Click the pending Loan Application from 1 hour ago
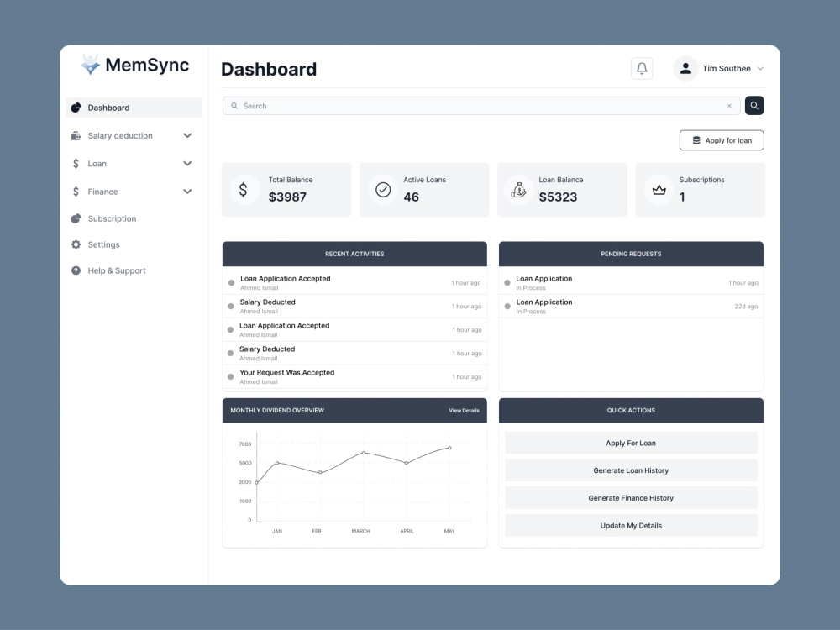 [x=631, y=282]
